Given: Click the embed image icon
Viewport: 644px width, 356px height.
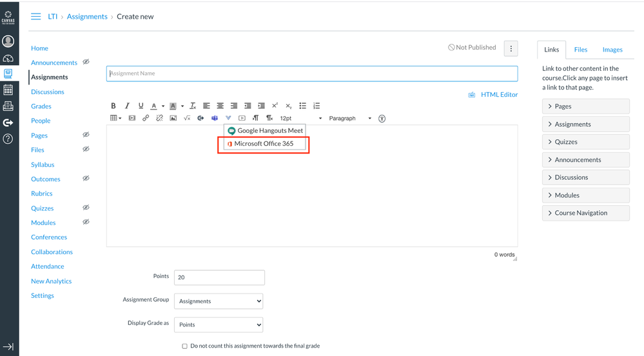Looking at the screenshot, I should (173, 118).
